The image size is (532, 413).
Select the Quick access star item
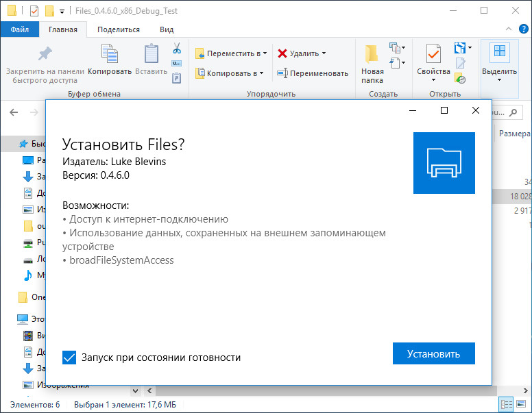coord(32,143)
